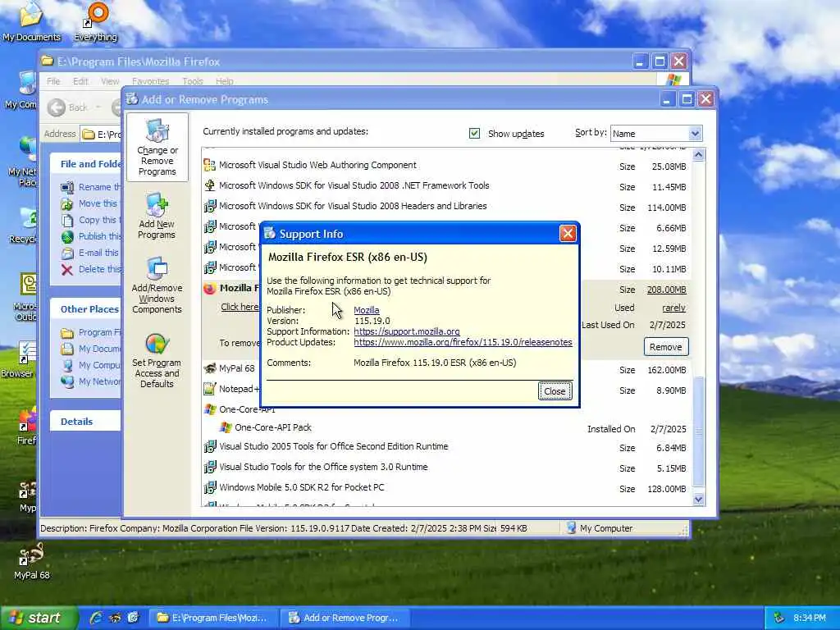The height and width of the screenshot is (630, 840).
Task: Click Rename this file task in Explorer
Action: click(x=91, y=187)
